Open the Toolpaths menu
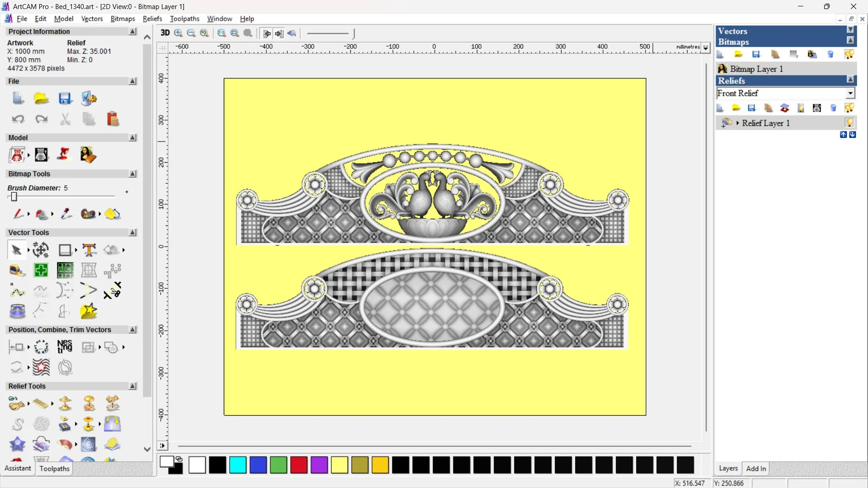The width and height of the screenshot is (868, 488). [184, 19]
